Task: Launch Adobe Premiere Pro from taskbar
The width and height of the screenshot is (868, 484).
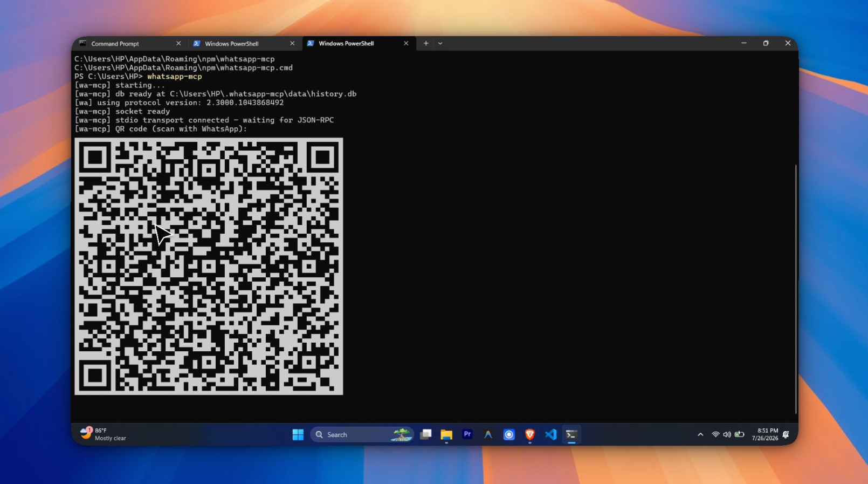Action: (x=467, y=435)
